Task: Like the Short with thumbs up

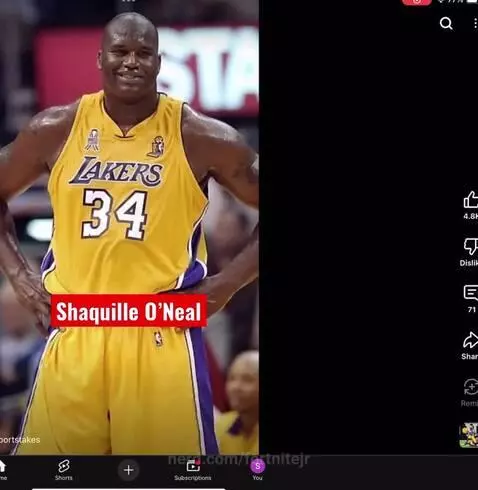Action: pos(471,199)
